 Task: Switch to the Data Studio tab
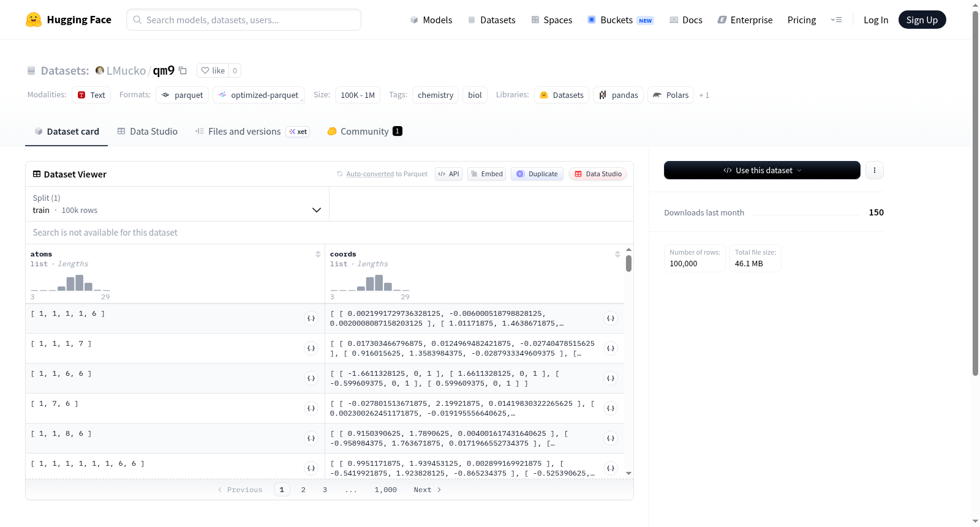click(x=148, y=131)
